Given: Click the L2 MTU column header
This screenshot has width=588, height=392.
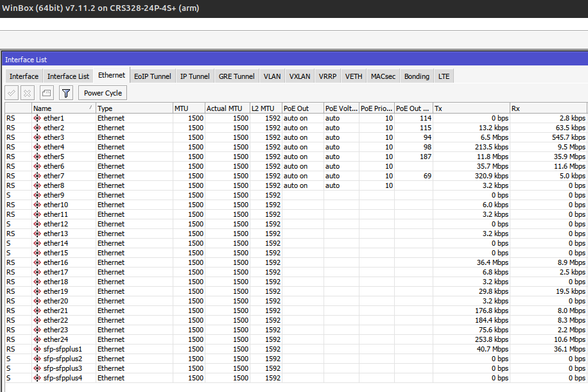Looking at the screenshot, I should point(266,108).
